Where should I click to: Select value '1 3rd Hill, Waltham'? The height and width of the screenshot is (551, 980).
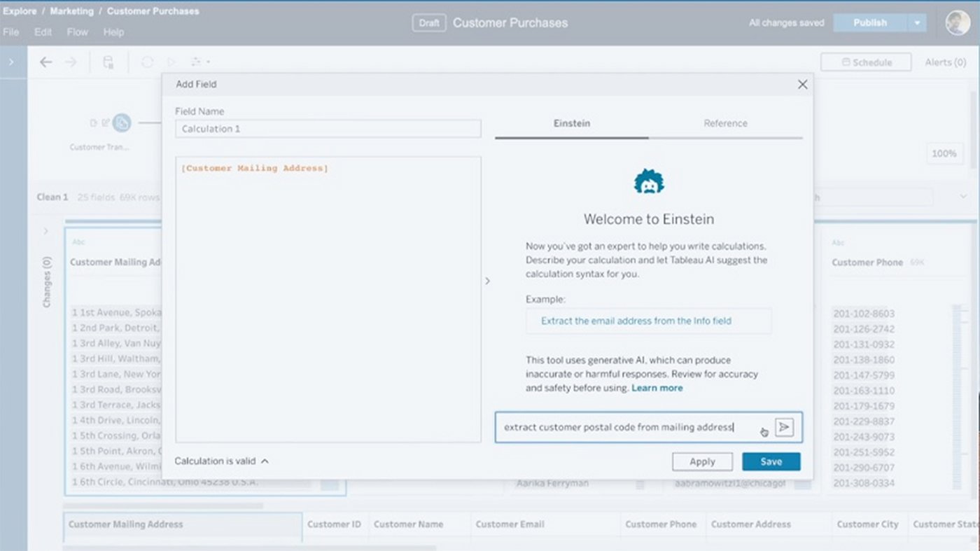[117, 359]
